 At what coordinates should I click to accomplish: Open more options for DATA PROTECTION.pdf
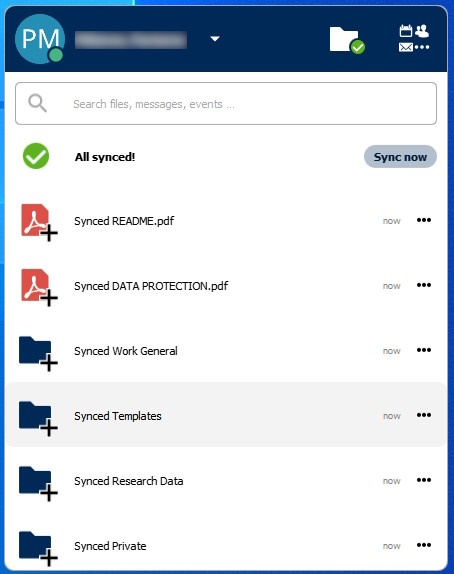424,285
